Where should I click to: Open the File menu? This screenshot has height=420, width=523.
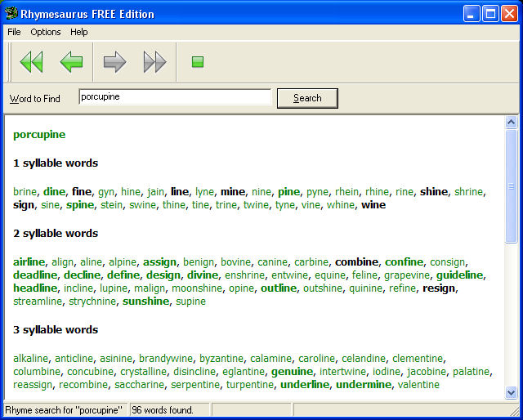click(14, 32)
